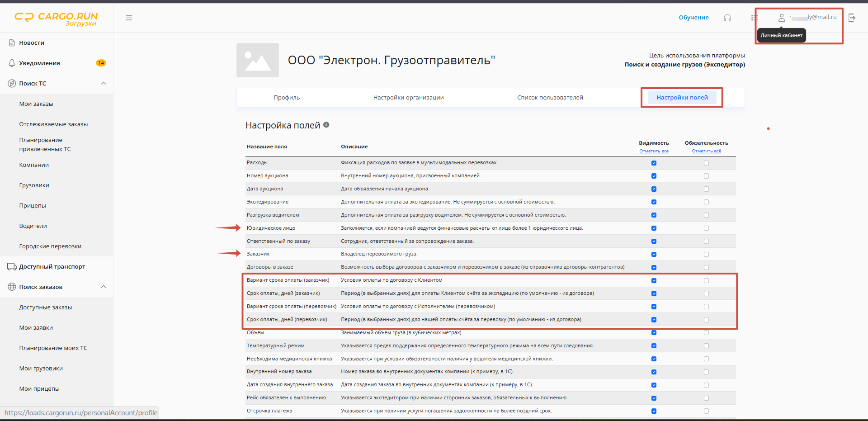Open Мои заявки in sidebar
868x421 pixels.
(x=36, y=327)
